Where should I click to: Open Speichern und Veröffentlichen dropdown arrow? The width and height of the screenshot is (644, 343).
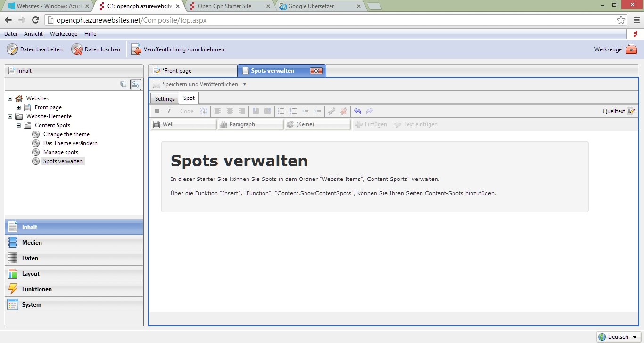(244, 84)
